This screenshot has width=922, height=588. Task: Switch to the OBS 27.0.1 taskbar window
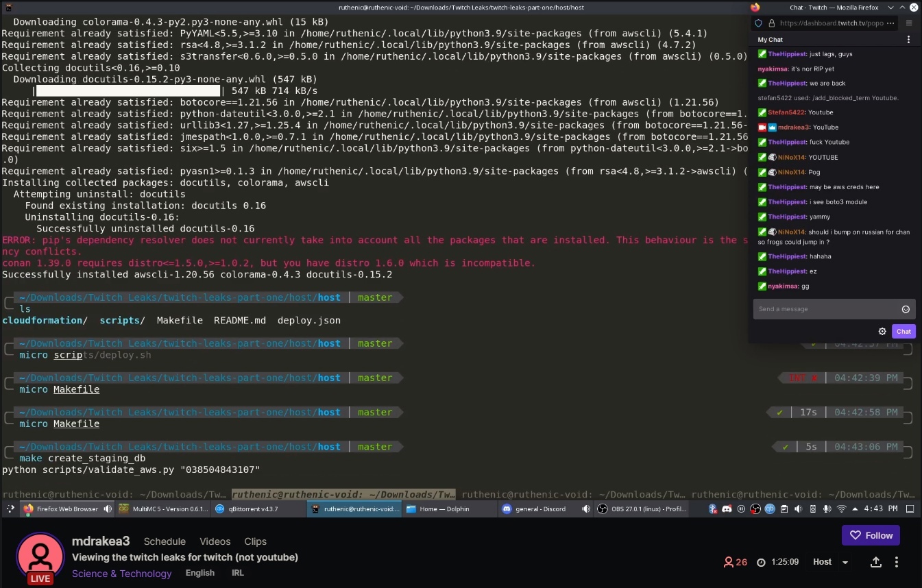point(642,509)
